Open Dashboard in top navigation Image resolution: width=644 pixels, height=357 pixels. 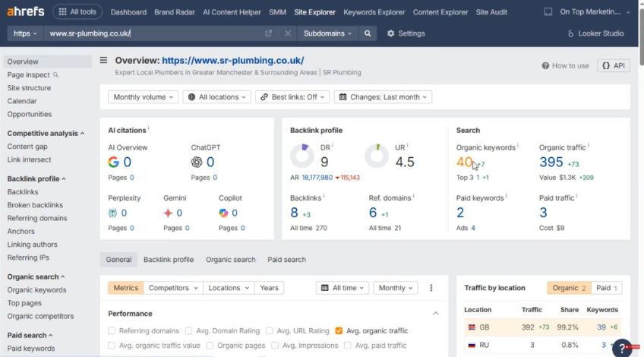coord(128,12)
